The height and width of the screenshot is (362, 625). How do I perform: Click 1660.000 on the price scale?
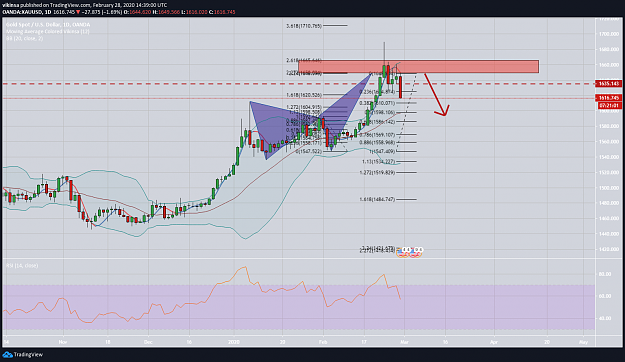point(610,65)
